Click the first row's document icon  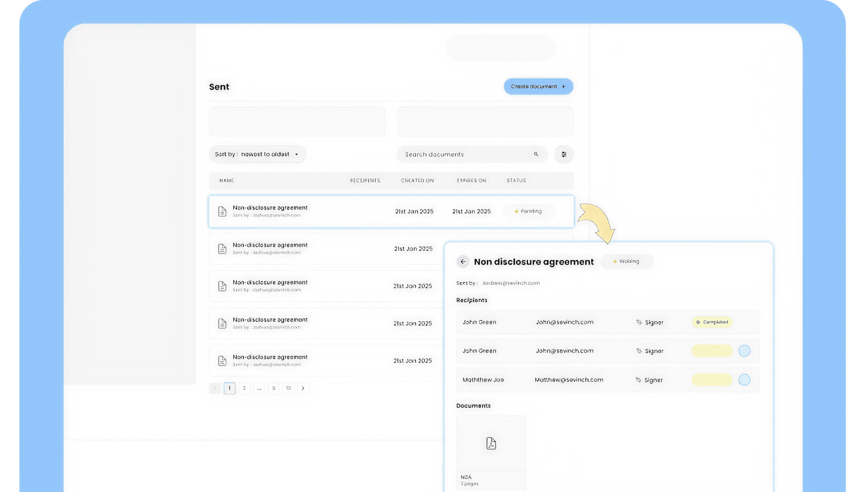click(222, 211)
